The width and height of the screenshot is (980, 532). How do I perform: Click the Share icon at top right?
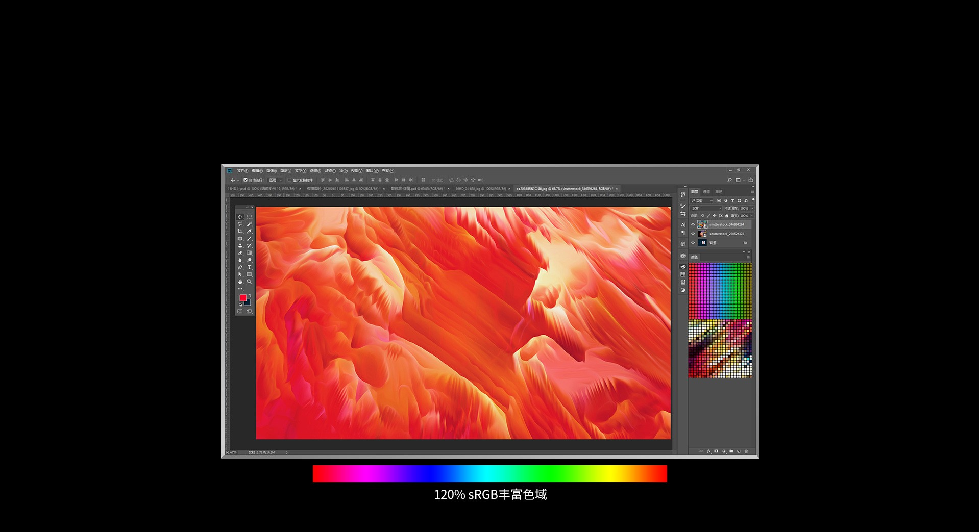click(x=751, y=180)
